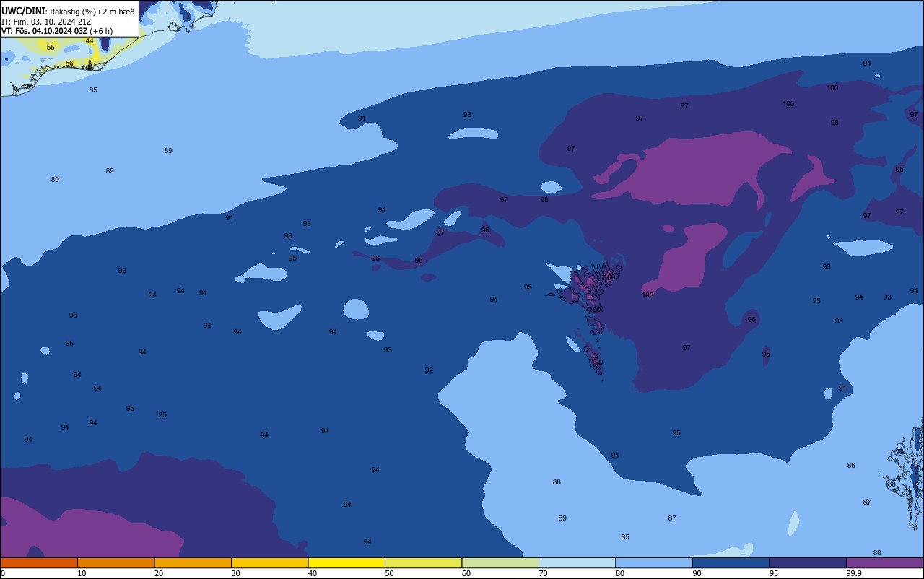924x579 pixels.
Task: Pick the pale green 60–70 legend swatch
Action: [500, 562]
